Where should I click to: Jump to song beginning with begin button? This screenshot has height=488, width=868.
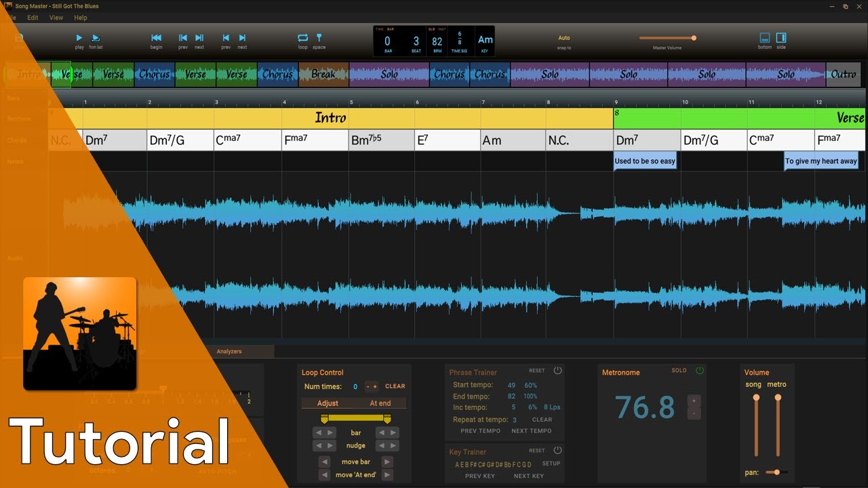click(x=156, y=38)
